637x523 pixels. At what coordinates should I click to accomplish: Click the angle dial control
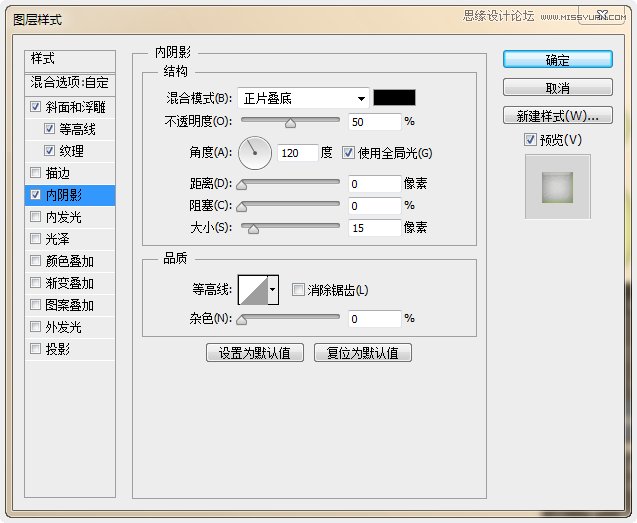tap(255, 153)
